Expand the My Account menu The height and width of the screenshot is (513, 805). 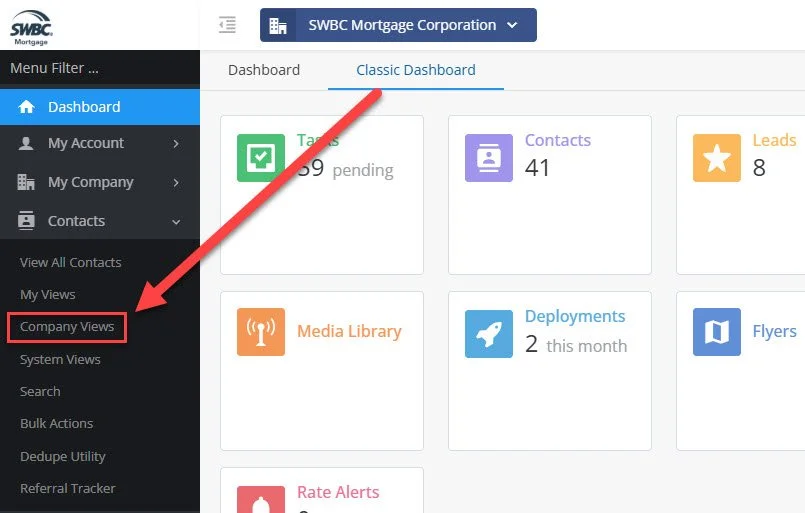coord(100,143)
